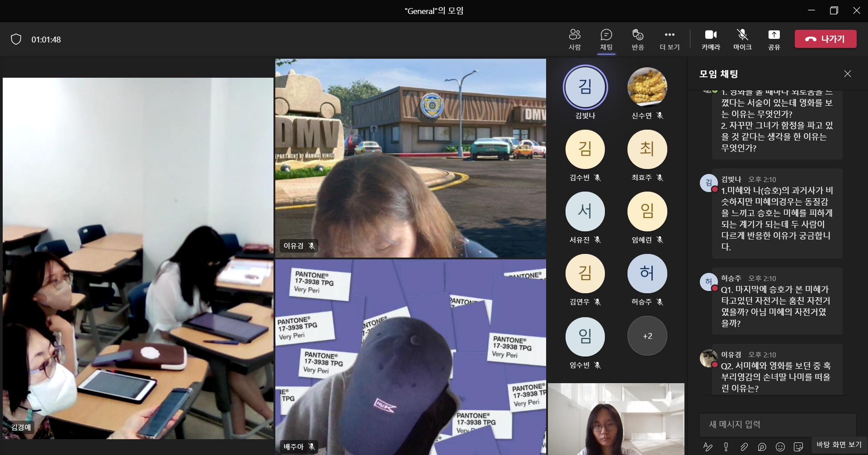Screen dimensions: 868x455
Task: Click the 새 메시지 입력 message box
Action: [x=778, y=424]
